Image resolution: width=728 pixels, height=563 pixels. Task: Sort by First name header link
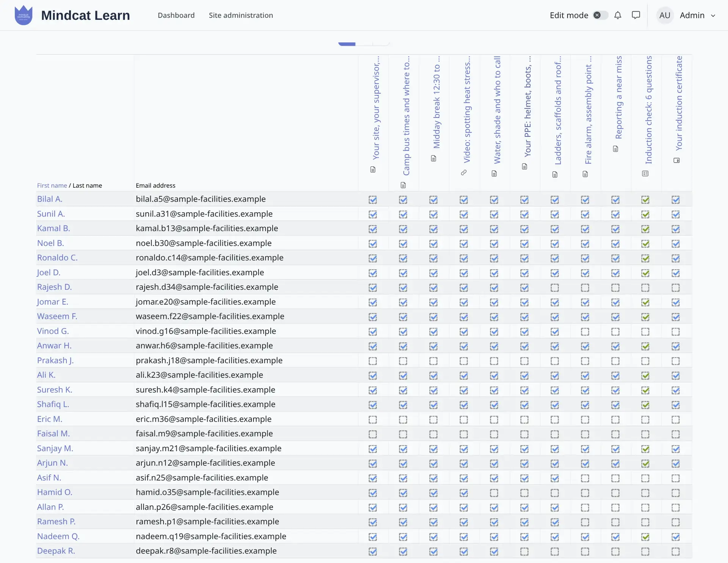point(52,185)
